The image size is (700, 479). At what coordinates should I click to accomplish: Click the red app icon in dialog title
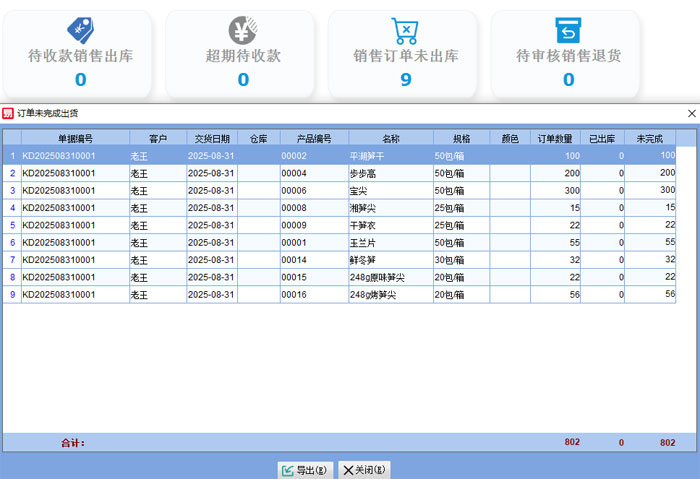pos(8,114)
